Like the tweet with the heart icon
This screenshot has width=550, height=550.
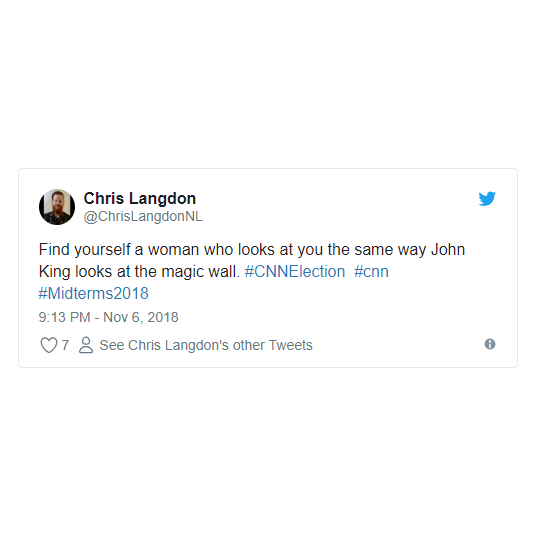point(49,345)
